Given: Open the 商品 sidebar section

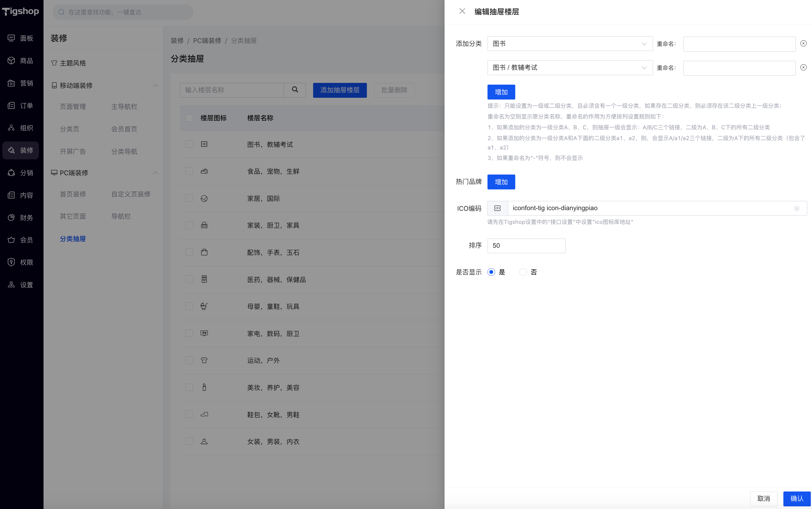Looking at the screenshot, I should click(20, 61).
